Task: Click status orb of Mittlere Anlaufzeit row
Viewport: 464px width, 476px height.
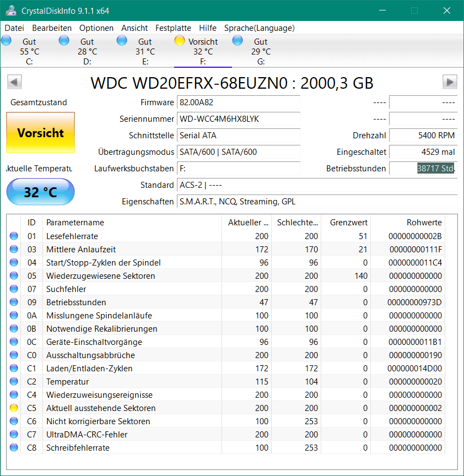Action: 14,249
